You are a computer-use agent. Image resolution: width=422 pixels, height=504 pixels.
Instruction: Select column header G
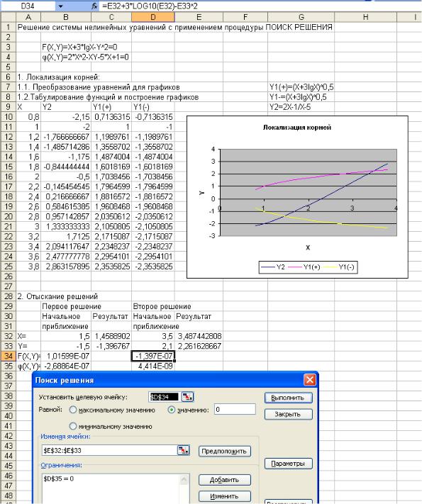301,17
